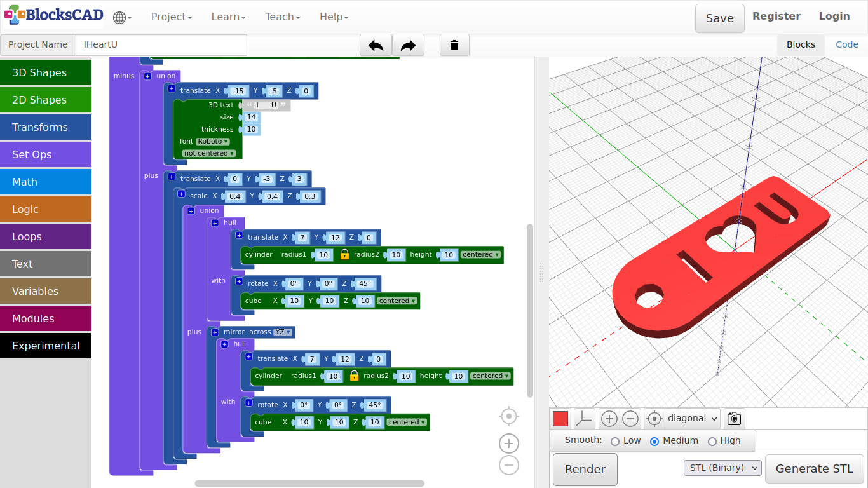
Task: Toggle the axes display icon
Action: [583, 419]
